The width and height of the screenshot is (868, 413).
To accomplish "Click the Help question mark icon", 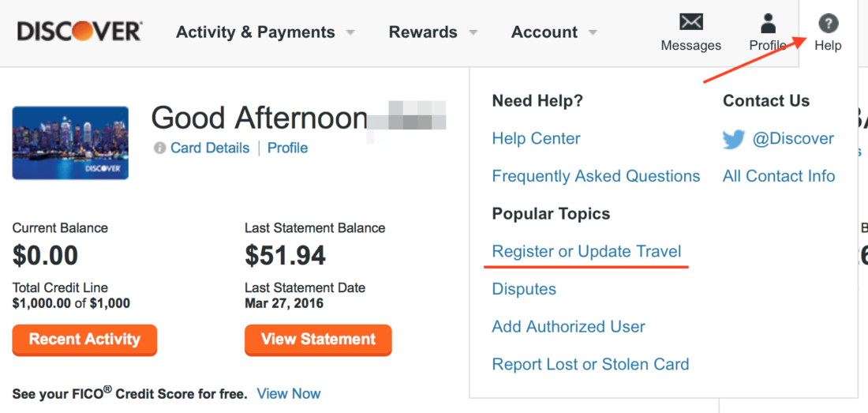I will 828,23.
